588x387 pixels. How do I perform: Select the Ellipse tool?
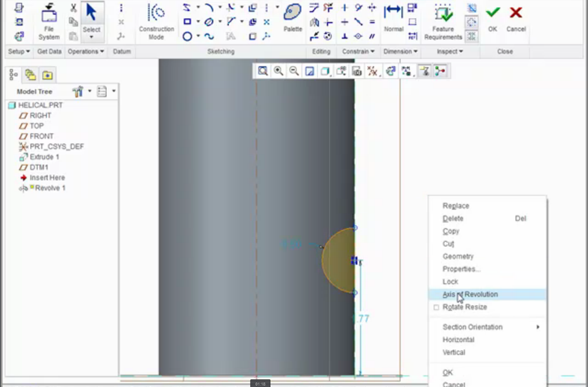pos(209,21)
